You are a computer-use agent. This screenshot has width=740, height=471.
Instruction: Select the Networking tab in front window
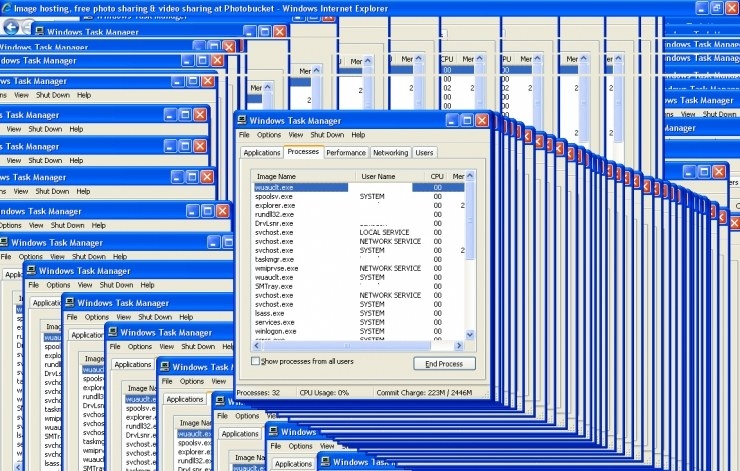click(390, 153)
